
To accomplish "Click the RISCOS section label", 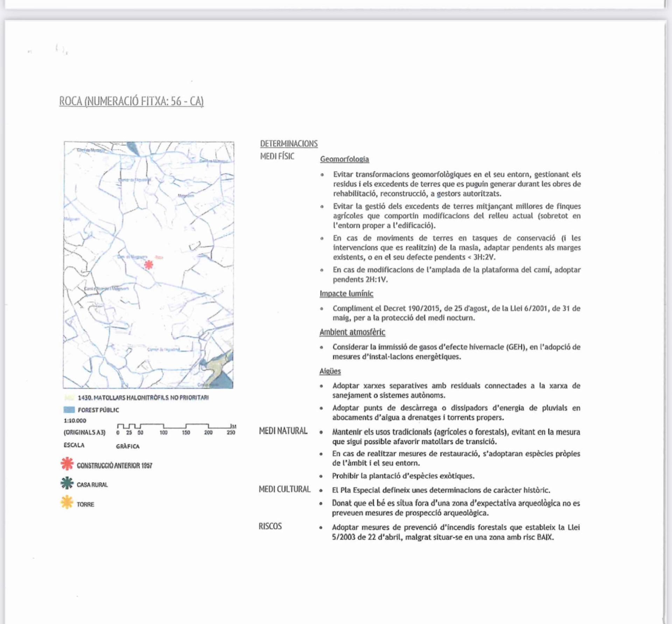I will (270, 526).
